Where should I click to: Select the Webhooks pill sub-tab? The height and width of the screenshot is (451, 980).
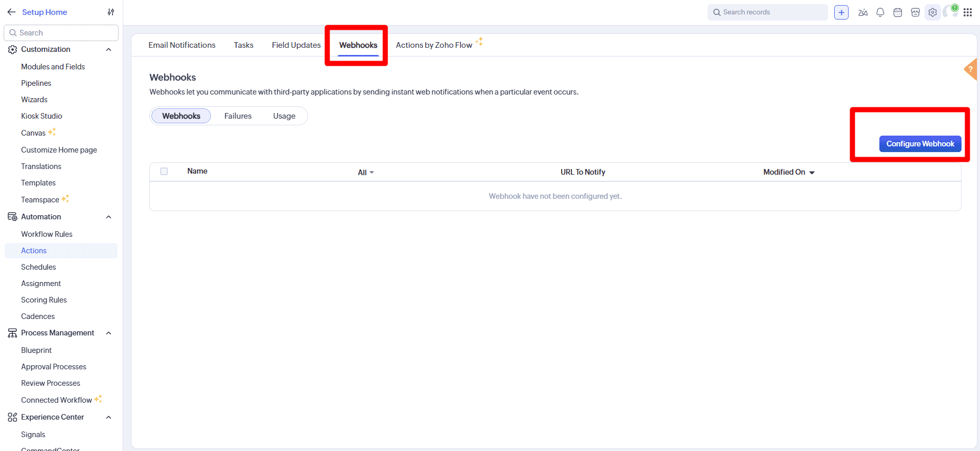coord(181,116)
